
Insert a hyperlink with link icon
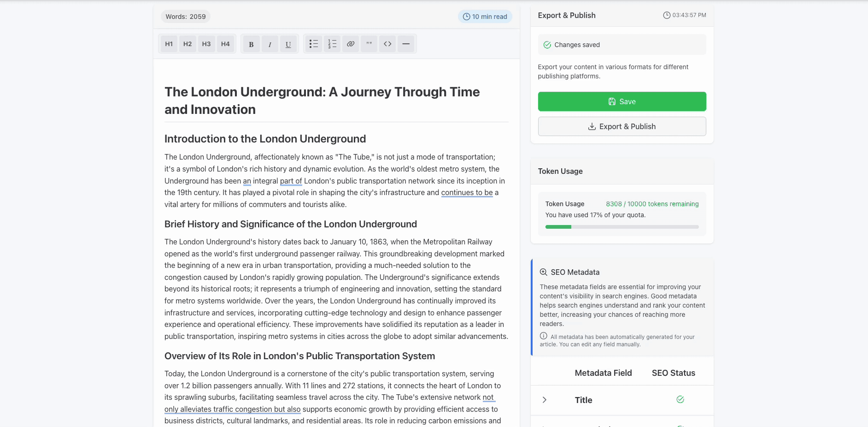click(x=351, y=44)
